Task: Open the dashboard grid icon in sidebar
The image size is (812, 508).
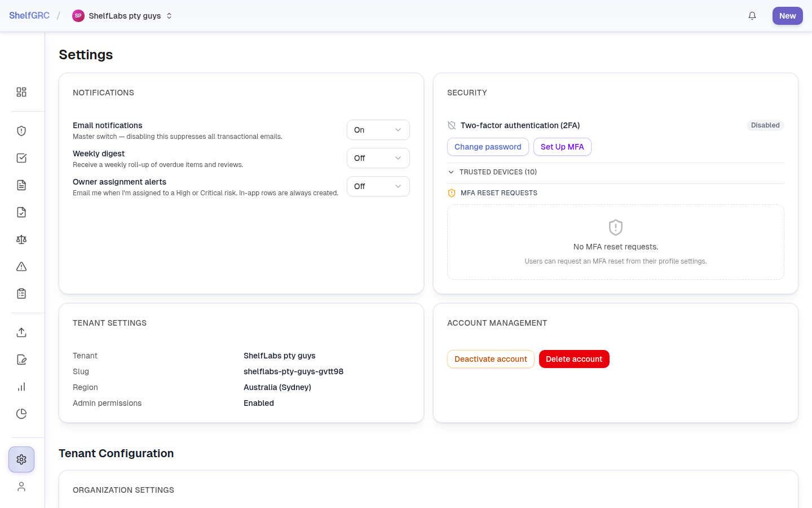Action: 21,92
